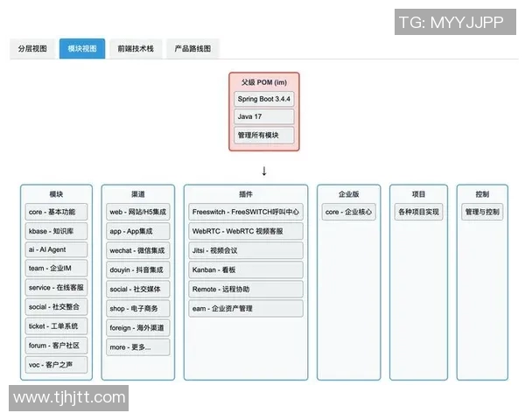This screenshot has width=525, height=420.
Task: Switch to the 分层视图 tab
Action: (32, 49)
